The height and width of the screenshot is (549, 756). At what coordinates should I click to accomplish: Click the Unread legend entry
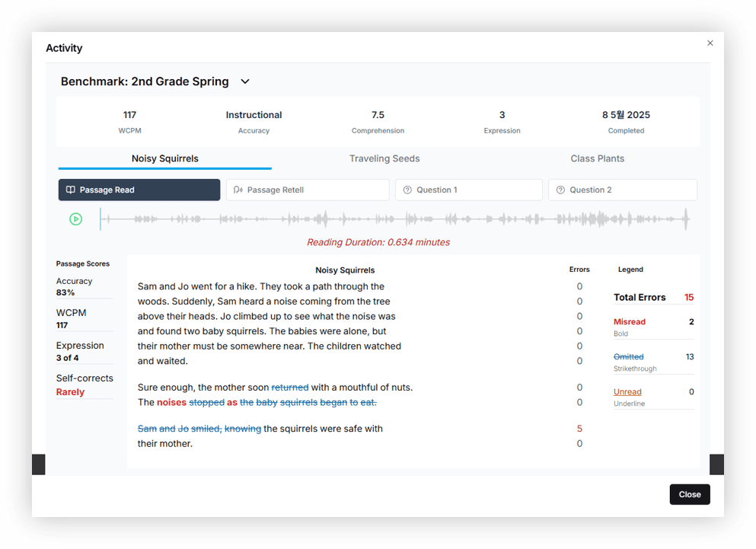pyautogui.click(x=627, y=392)
